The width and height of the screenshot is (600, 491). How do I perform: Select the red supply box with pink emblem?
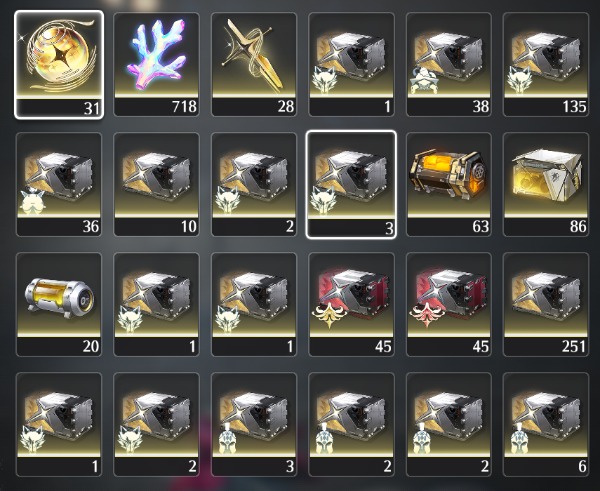[x=449, y=305]
